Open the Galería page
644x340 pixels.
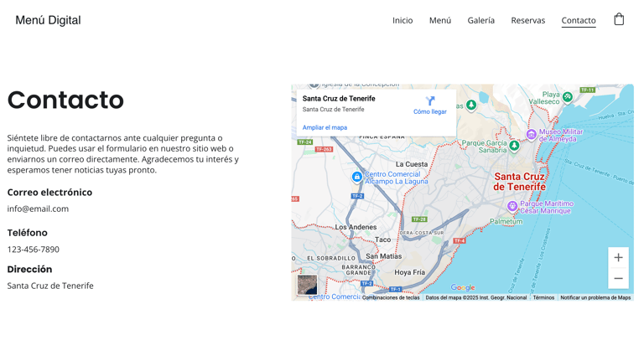(481, 20)
